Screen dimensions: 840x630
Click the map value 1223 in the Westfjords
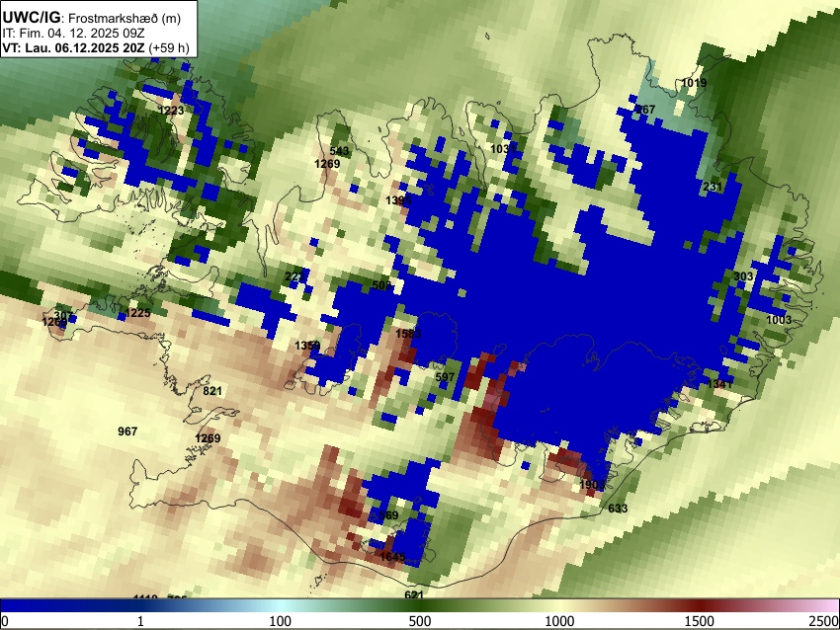click(171, 111)
